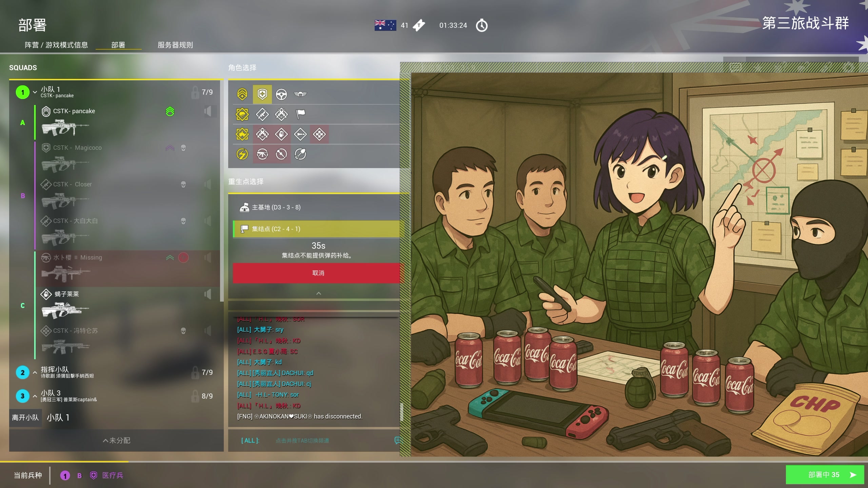Choose the Rifleman single-rifle role
Image resolution: width=868 pixels, height=488 pixels.
(x=262, y=115)
